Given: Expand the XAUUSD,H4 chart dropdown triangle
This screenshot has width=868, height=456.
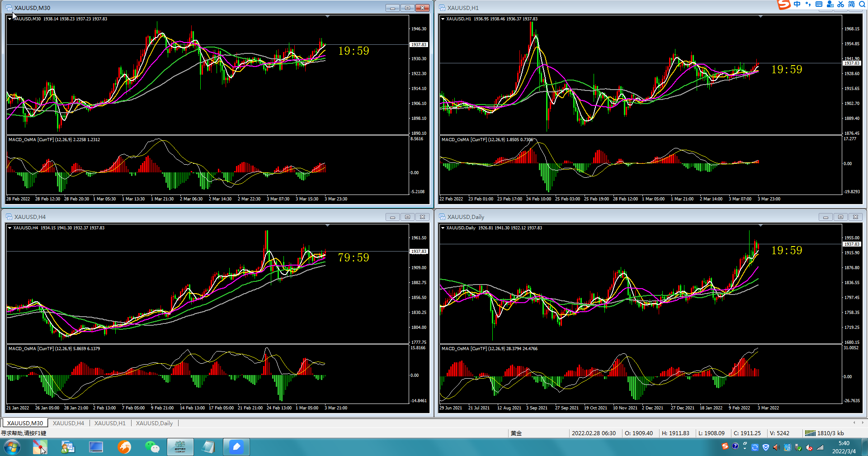Looking at the screenshot, I should (x=9, y=228).
